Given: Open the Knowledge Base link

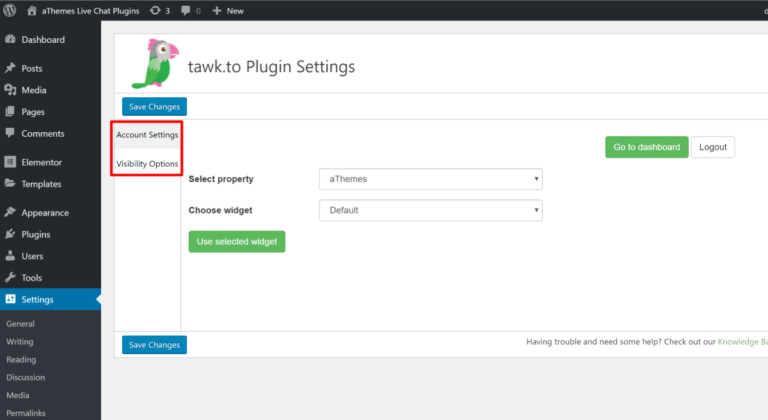Looking at the screenshot, I should 743,342.
